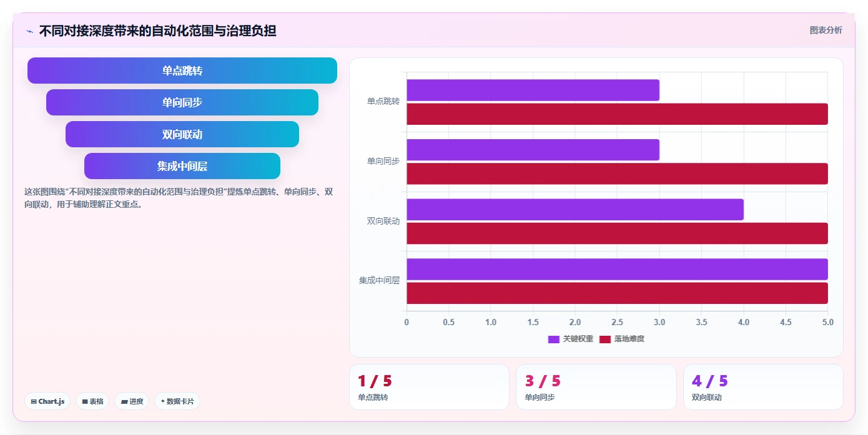Click the Chart.js tag chip
The height and width of the screenshot is (435, 868).
pos(47,401)
